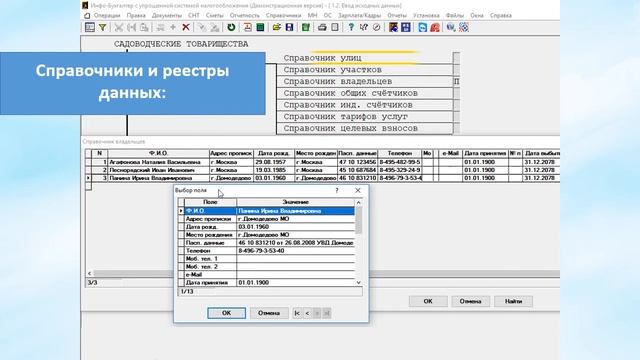Viewport: 640px width, 360px height.
Task: Click the empty Моб. тел. 1 value cell
Action: pyautogui.click(x=296, y=259)
